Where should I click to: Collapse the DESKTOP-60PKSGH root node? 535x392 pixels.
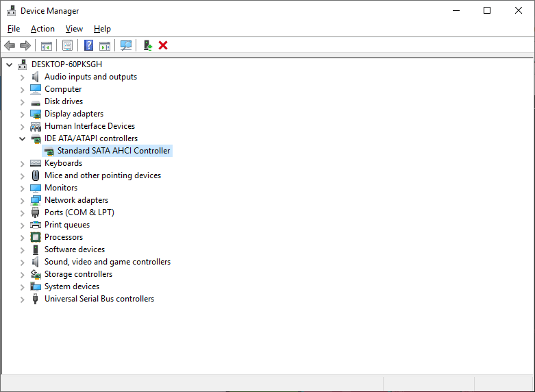click(9, 64)
